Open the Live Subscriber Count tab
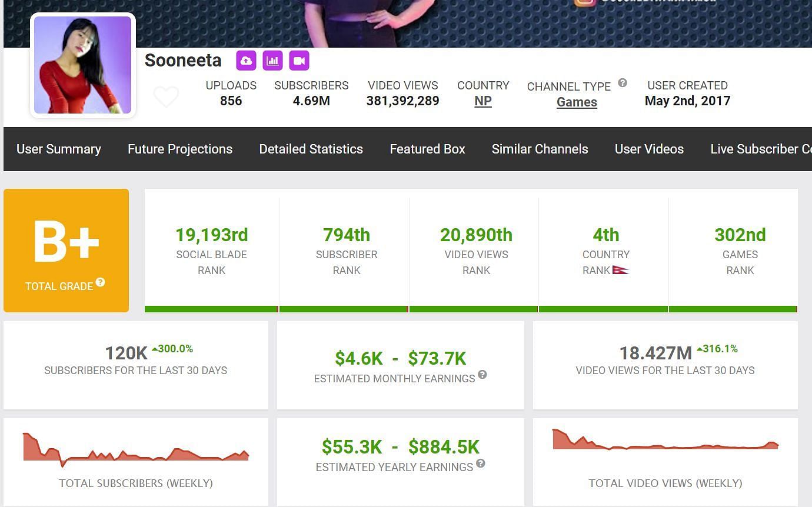This screenshot has width=812, height=507. click(760, 149)
